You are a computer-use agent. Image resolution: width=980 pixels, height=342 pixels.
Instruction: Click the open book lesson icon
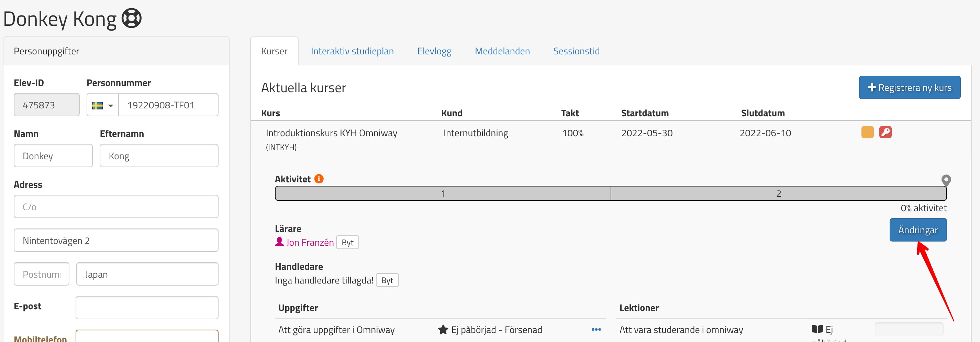coord(817,329)
